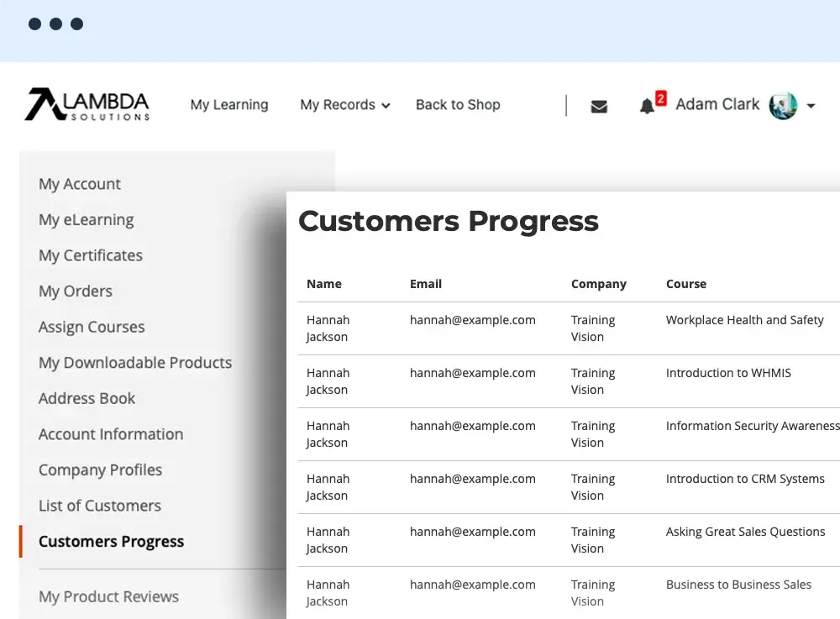Viewport: 840px width, 619px height.
Task: Click Introduction to WHMIS course
Action: point(728,373)
